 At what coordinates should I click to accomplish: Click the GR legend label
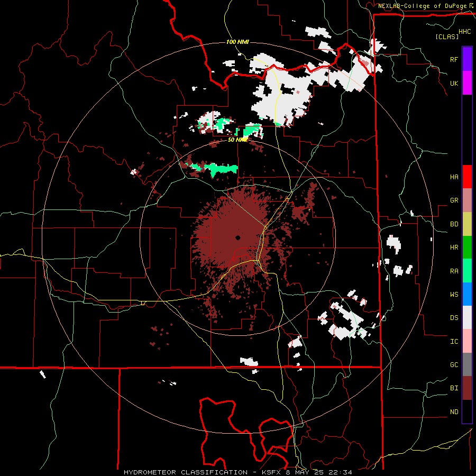tap(454, 200)
